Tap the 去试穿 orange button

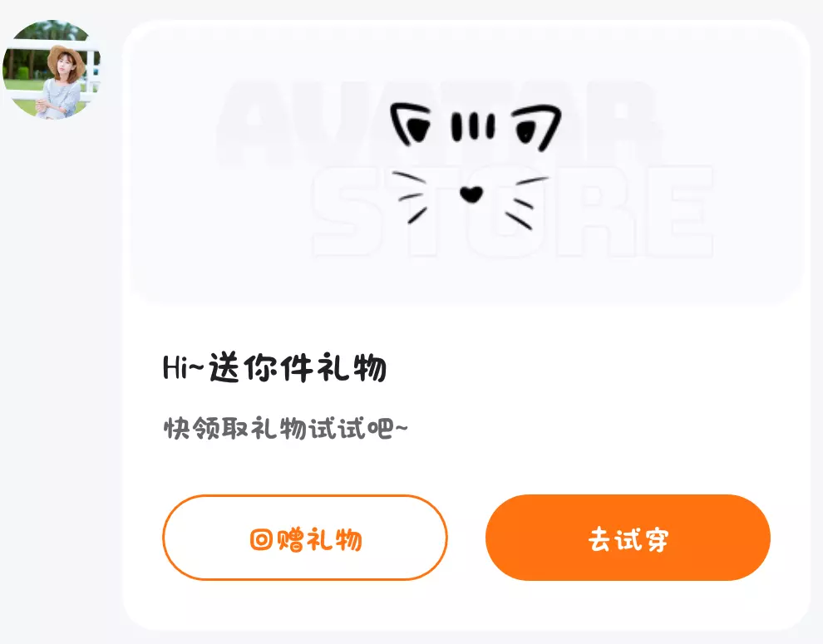(628, 538)
